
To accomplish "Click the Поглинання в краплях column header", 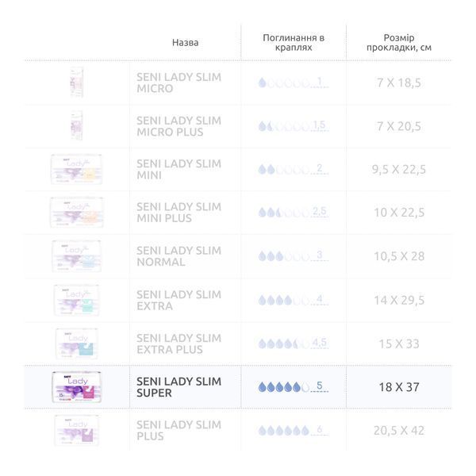I will pos(294,43).
